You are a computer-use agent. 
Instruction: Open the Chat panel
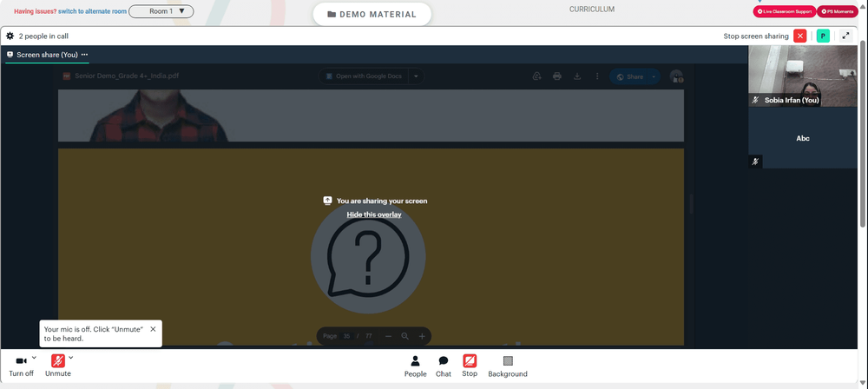click(x=444, y=366)
